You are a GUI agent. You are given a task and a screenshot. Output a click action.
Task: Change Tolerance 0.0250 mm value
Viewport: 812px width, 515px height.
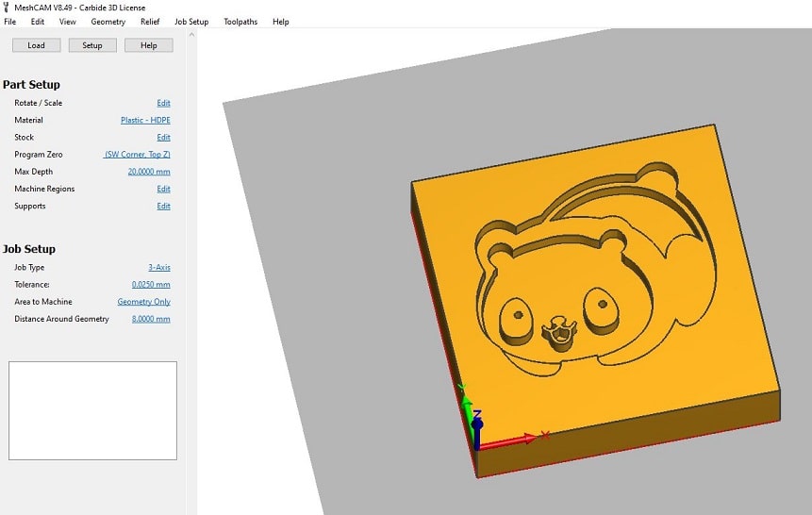151,285
